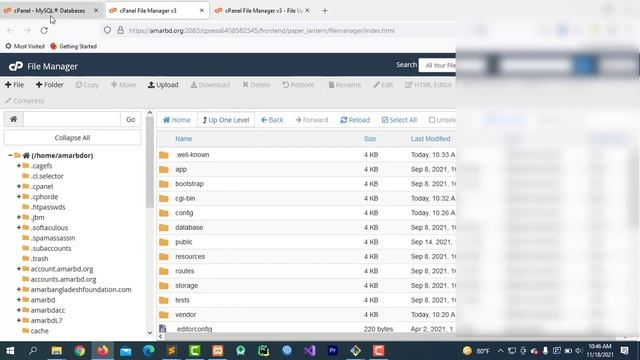Reload the browser page
The width and height of the screenshot is (640, 360).
pyautogui.click(x=44, y=30)
